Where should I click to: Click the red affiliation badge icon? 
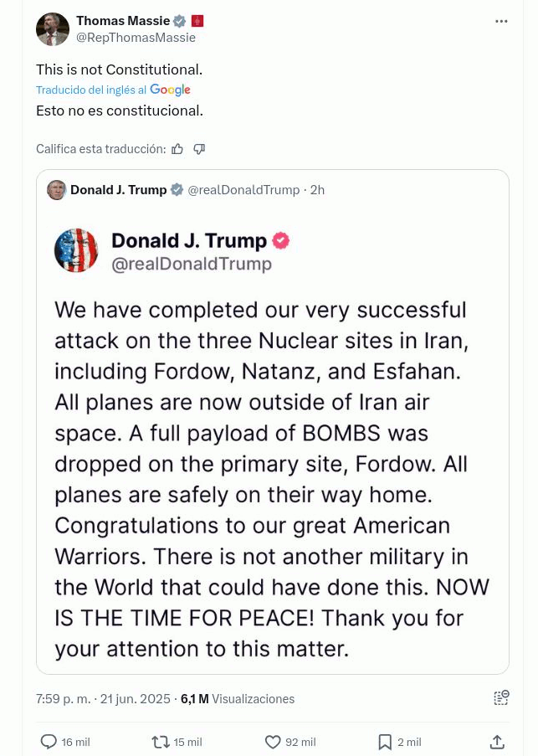coord(197,21)
